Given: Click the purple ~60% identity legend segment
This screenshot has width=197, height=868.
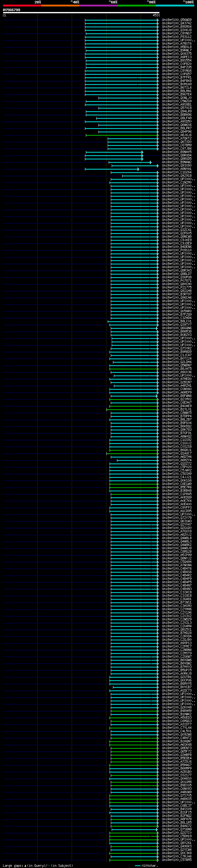Looking at the screenshot, I should pyautogui.click(x=98, y=6).
